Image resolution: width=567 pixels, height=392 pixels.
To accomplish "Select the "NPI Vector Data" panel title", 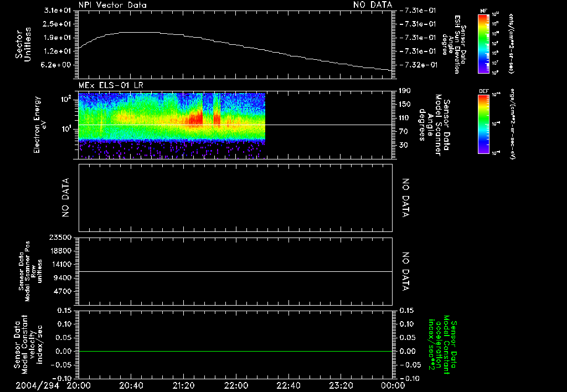I will tap(113, 5).
